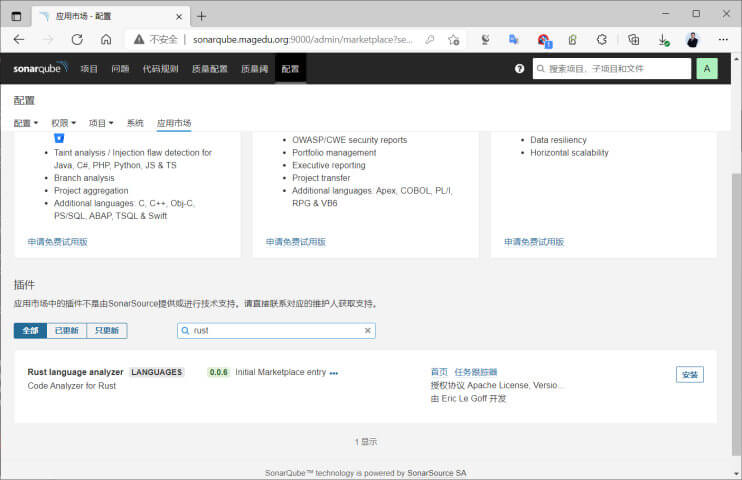Image resolution: width=742 pixels, height=480 pixels.
Task: Request free trial under Taint analysis edition
Action: (x=57, y=242)
